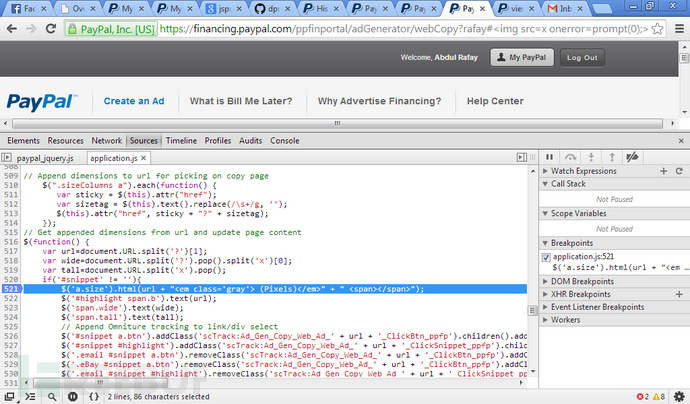
Task: Add an XHR breakpoint with plus icon
Action: coord(679,294)
